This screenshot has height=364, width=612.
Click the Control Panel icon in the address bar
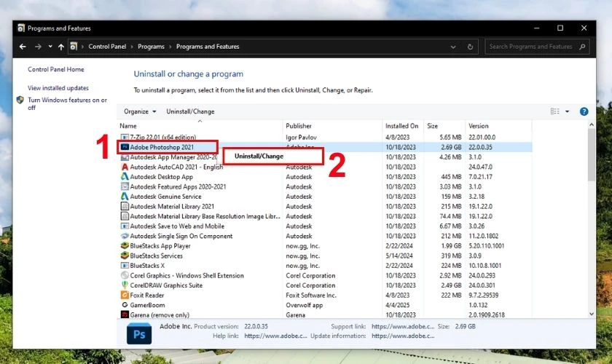(x=74, y=47)
